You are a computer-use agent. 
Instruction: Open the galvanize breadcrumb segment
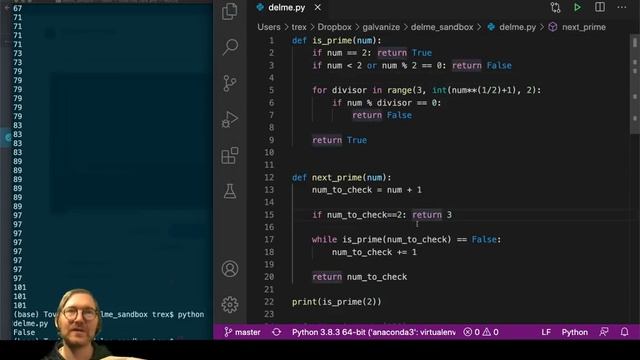[x=381, y=27]
